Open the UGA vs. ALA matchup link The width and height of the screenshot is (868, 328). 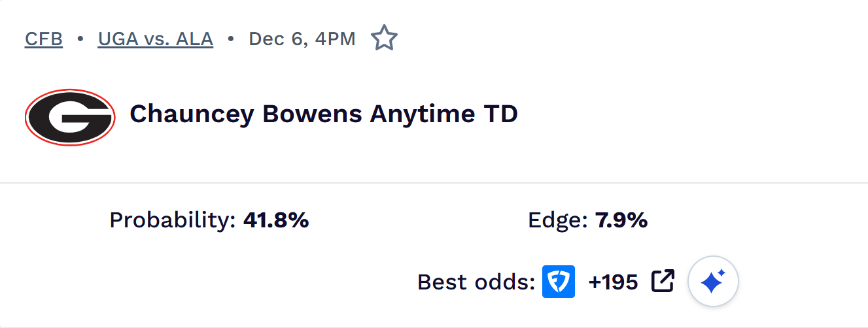(156, 39)
